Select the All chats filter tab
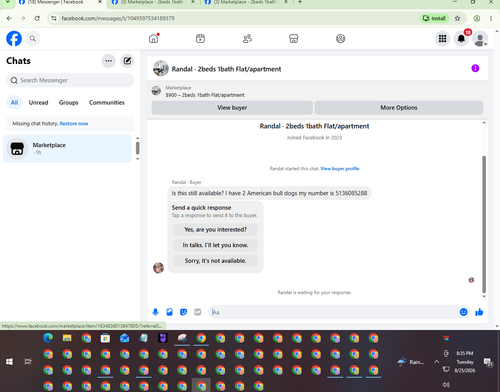The width and height of the screenshot is (500, 392). [x=14, y=102]
